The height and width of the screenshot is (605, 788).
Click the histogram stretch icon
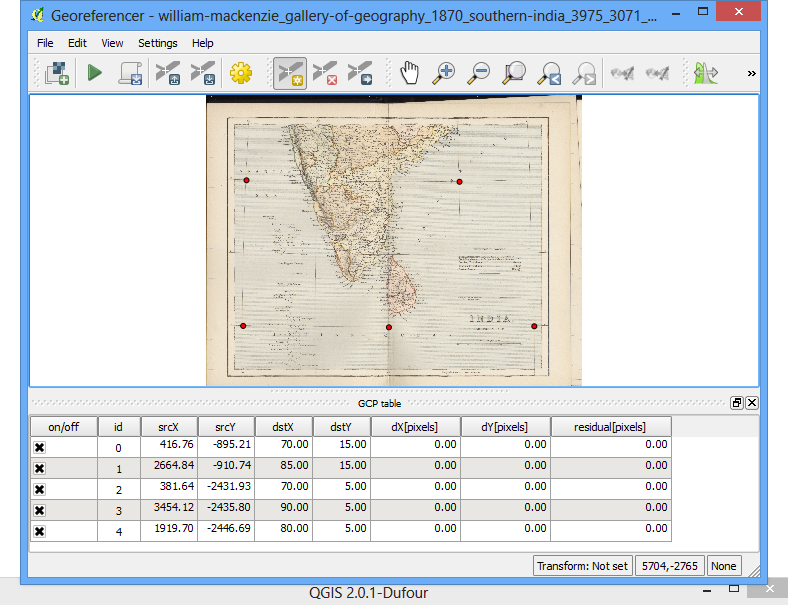pyautogui.click(x=706, y=73)
